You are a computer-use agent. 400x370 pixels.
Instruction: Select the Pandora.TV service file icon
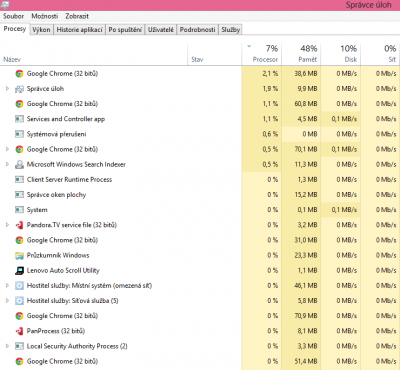tap(19, 225)
